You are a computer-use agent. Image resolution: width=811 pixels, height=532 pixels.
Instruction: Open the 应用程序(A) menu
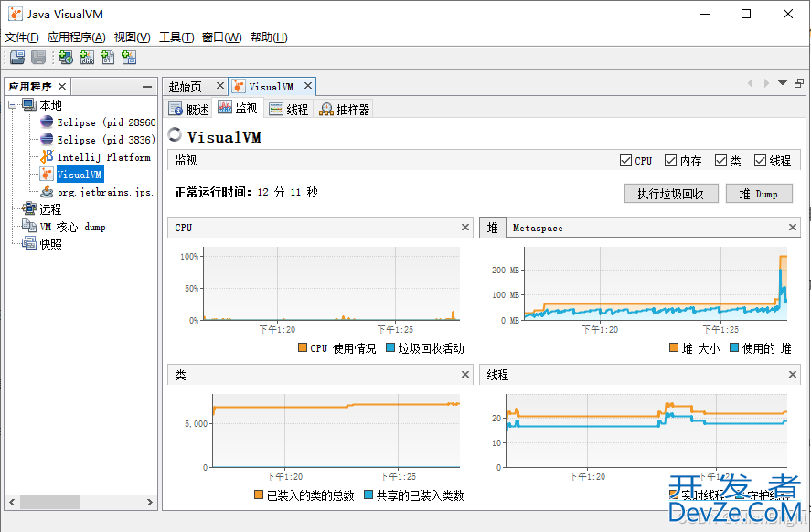(77, 37)
